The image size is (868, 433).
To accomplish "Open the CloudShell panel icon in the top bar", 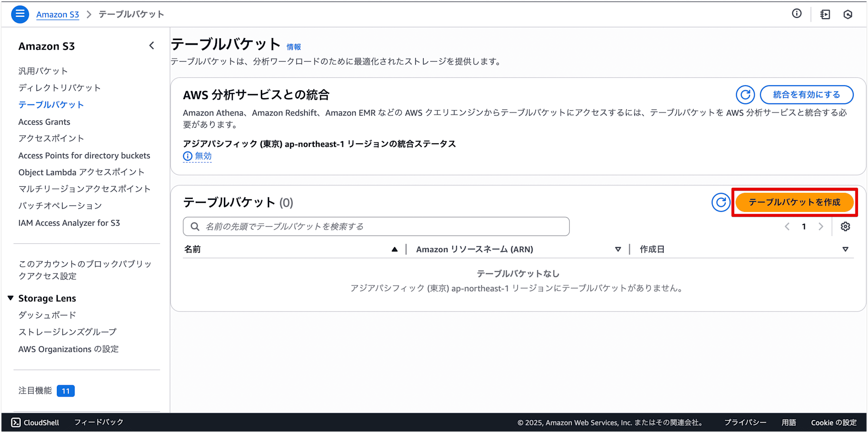I will pos(825,14).
